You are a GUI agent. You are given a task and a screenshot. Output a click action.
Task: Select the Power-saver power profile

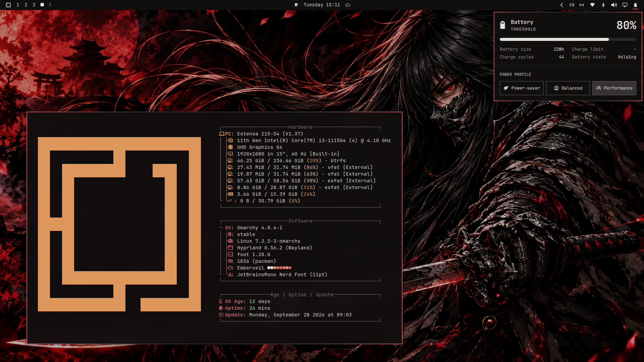pyautogui.click(x=522, y=88)
